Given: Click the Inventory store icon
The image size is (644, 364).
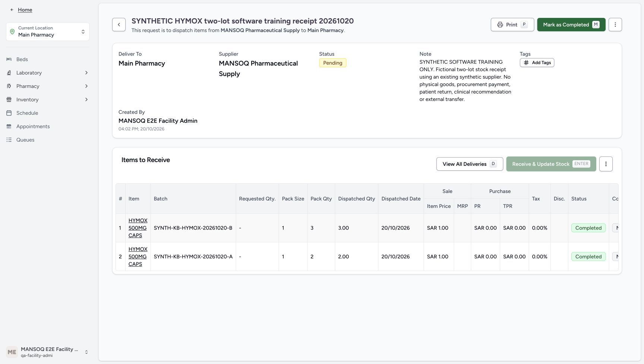Looking at the screenshot, I should [9, 99].
